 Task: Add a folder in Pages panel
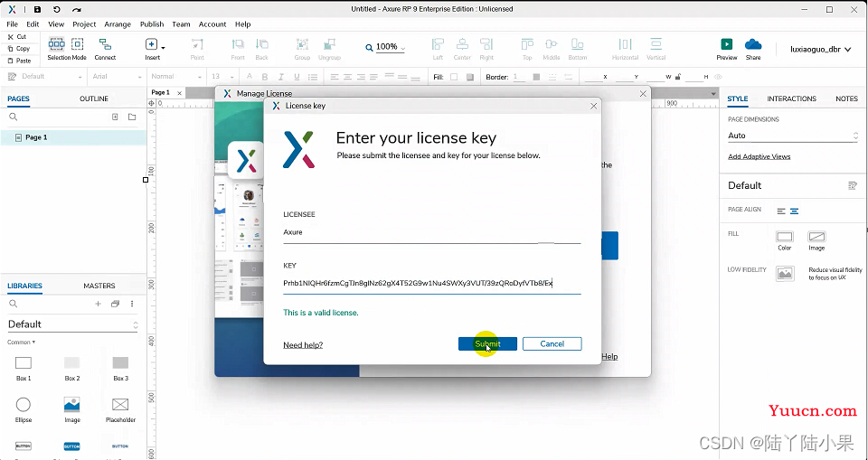(x=132, y=117)
